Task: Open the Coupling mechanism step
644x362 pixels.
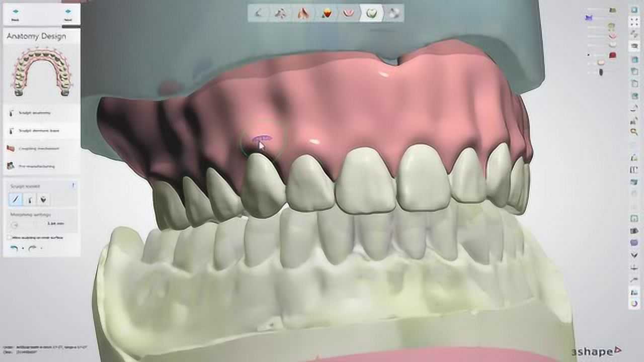Action: pos(39,148)
